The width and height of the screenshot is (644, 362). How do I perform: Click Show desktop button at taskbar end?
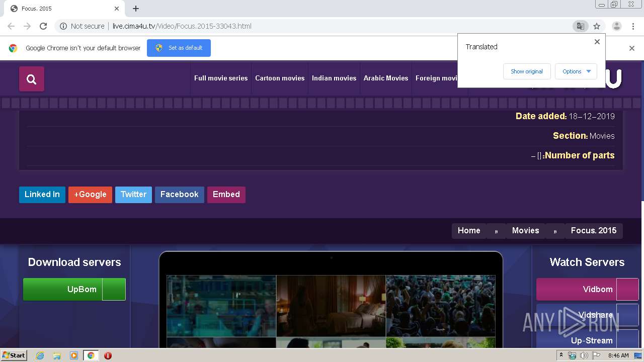(638, 355)
